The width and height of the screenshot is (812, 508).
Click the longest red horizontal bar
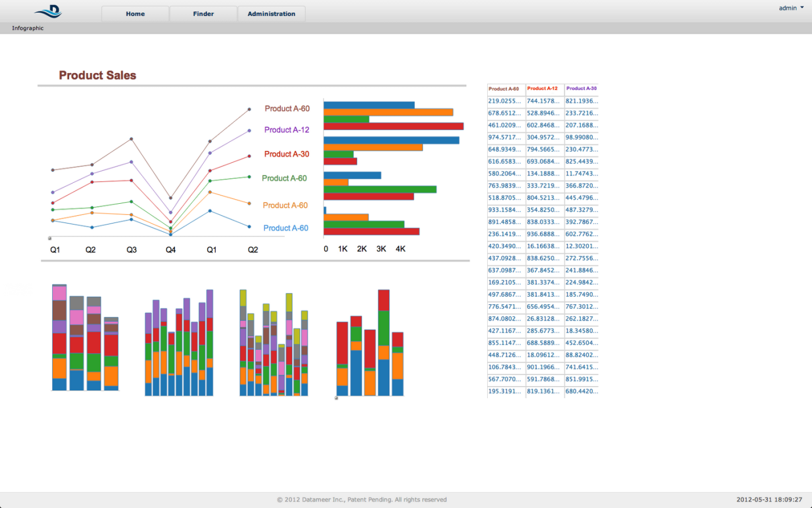(x=393, y=126)
